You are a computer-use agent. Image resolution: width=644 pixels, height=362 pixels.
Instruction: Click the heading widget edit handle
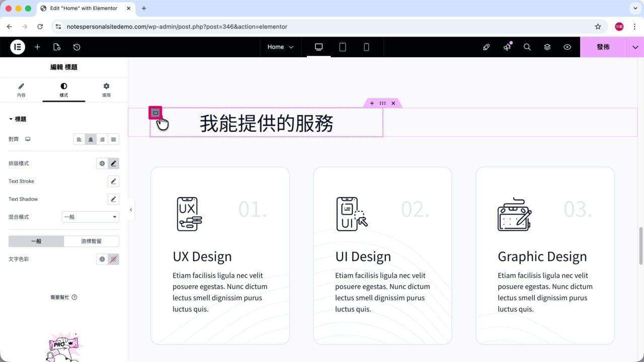click(155, 113)
